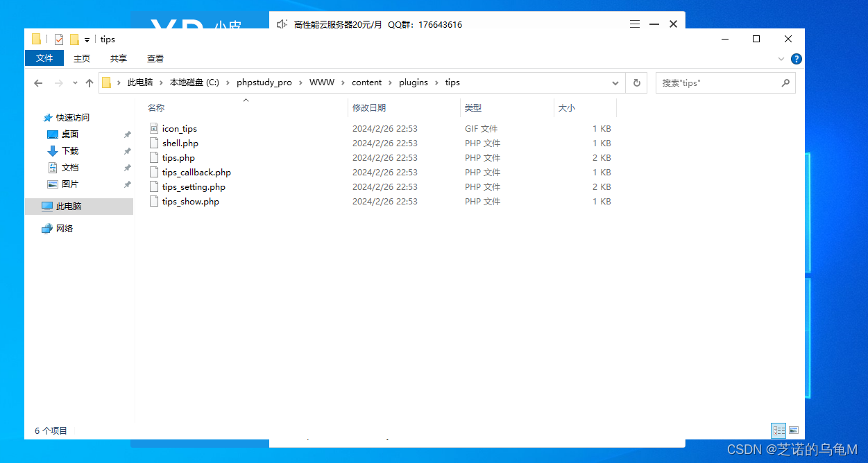
Task: Switch to details view layout button
Action: tap(778, 430)
